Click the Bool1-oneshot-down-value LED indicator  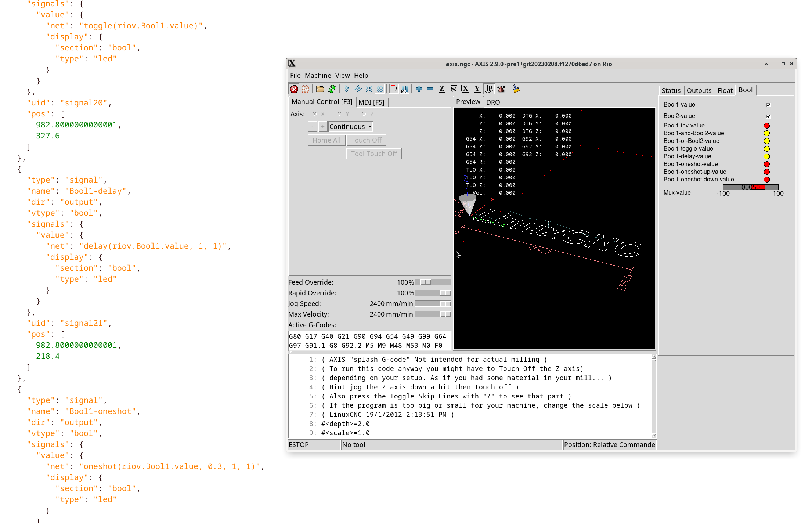pos(767,180)
